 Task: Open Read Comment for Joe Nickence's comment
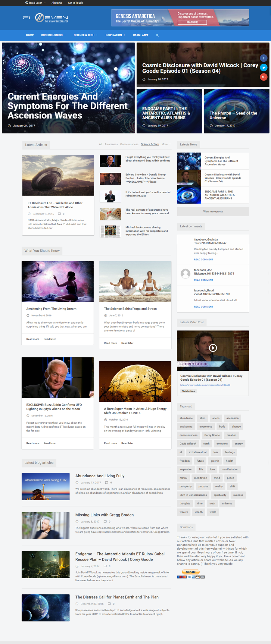click(203, 280)
